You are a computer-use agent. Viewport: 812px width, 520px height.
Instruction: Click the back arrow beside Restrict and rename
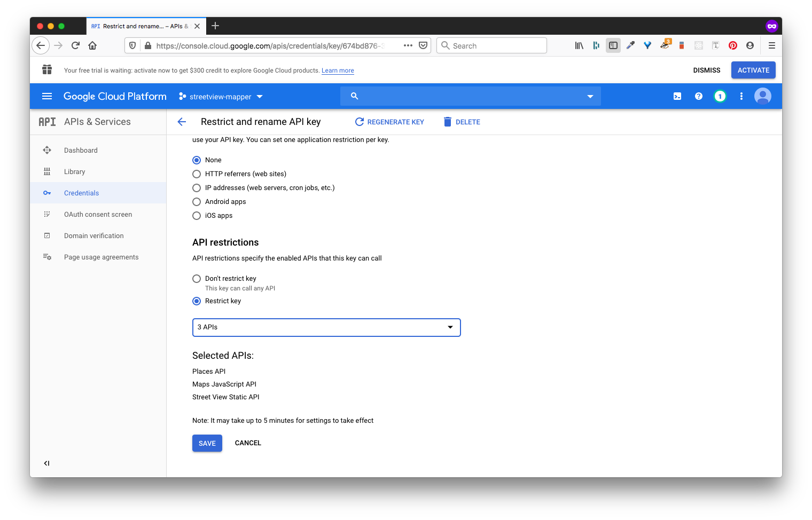click(x=182, y=122)
